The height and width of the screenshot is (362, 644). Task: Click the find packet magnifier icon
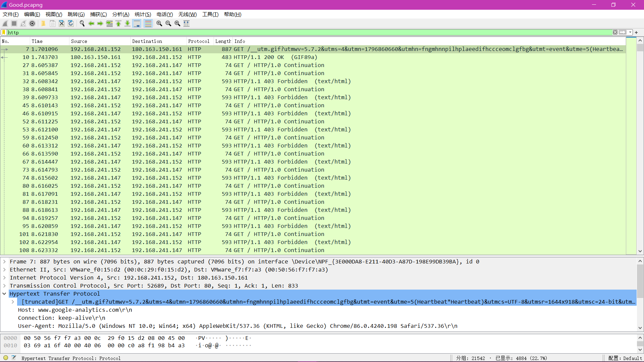pos(82,23)
